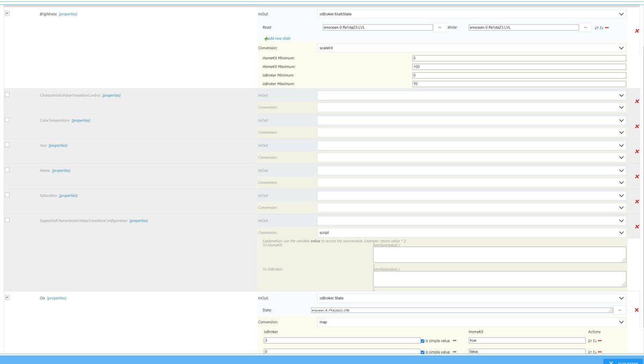Open the Saturation InOut dropdown
The height and width of the screenshot is (364, 644).
point(472,195)
